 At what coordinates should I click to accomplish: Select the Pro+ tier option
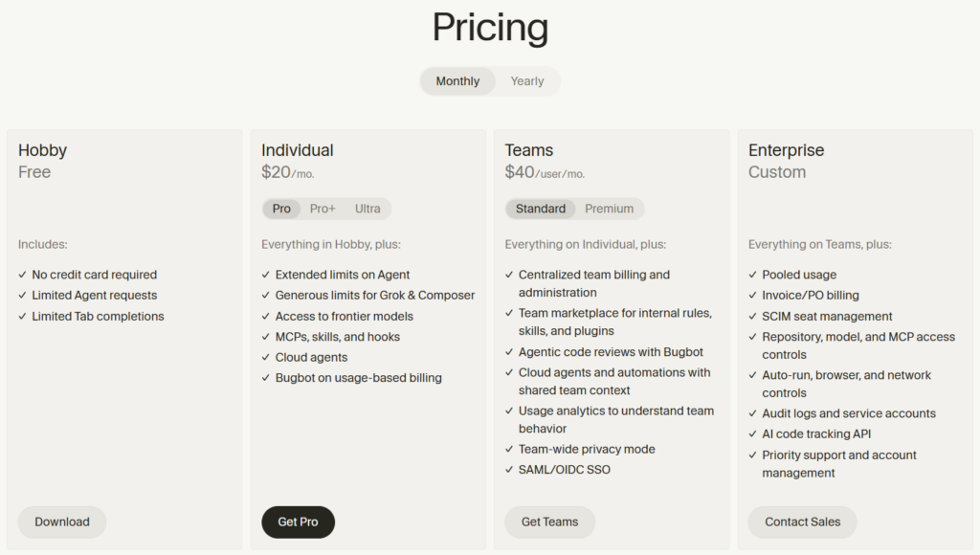tap(323, 209)
